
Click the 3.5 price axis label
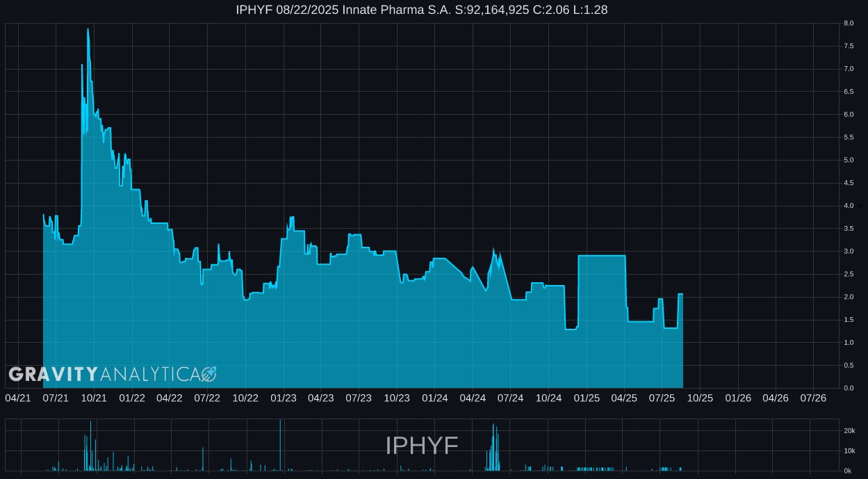pos(849,229)
